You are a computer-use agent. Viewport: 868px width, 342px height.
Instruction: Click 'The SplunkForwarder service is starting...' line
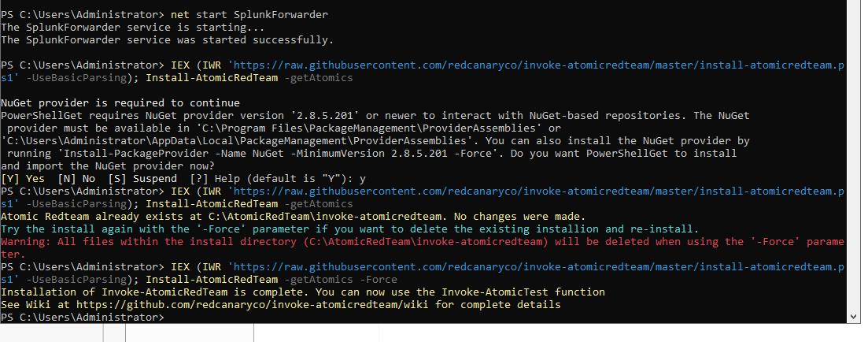tap(133, 27)
